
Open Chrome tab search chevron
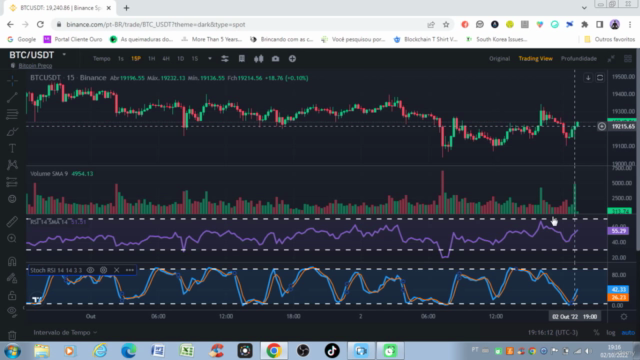(x=584, y=8)
